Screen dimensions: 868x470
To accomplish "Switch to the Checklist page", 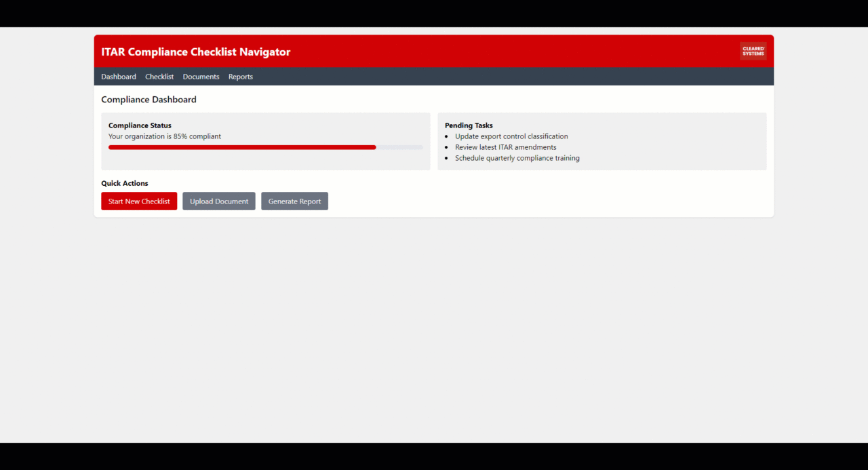I will [x=159, y=77].
